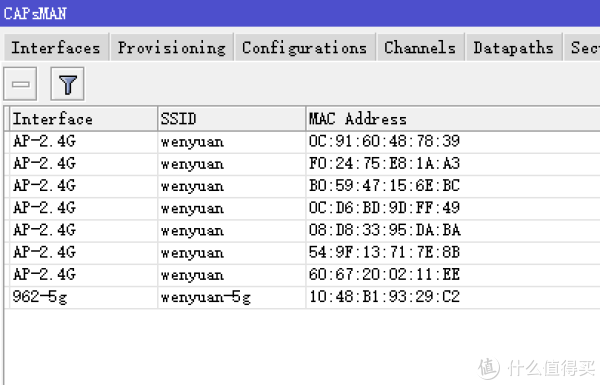This screenshot has width=600, height=385.
Task: Select row with MAC 60:67:20:02:11:EE
Action: point(302,275)
